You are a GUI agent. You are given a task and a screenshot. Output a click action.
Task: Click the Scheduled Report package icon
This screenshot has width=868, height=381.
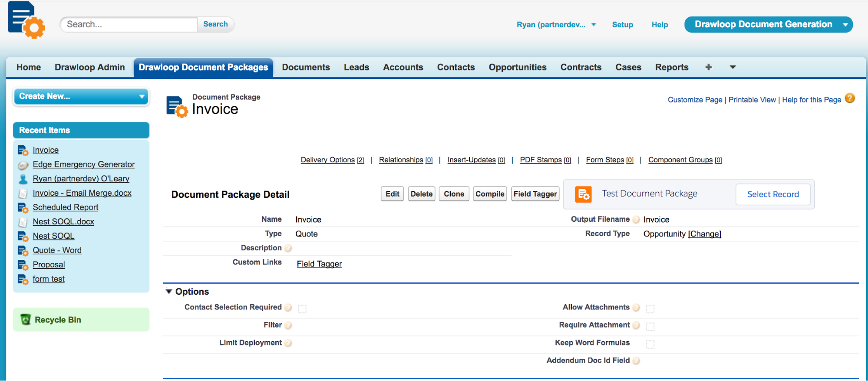click(x=23, y=208)
